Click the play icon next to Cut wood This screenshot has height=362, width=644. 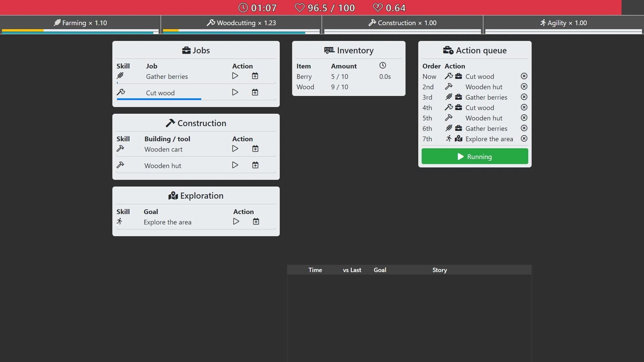235,92
